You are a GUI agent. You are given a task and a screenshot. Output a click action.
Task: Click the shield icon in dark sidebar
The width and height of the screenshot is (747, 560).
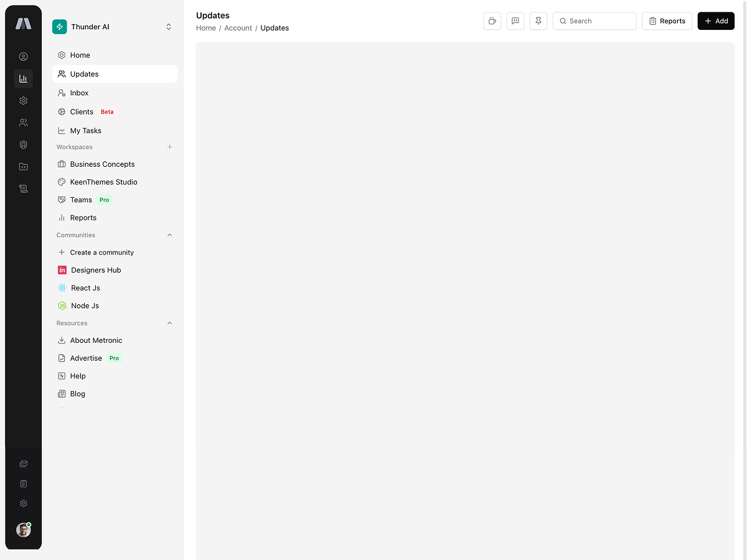(x=24, y=145)
